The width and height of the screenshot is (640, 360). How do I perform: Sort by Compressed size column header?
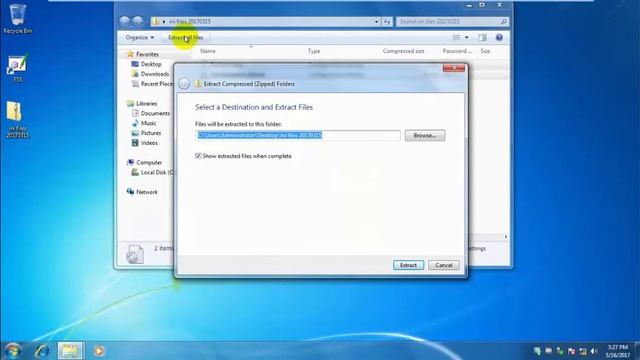(404, 51)
